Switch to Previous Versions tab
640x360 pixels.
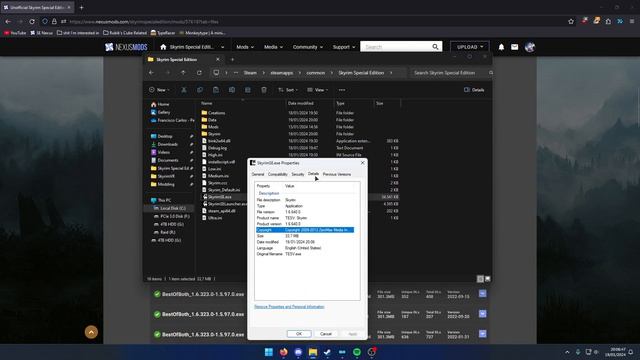(x=337, y=174)
